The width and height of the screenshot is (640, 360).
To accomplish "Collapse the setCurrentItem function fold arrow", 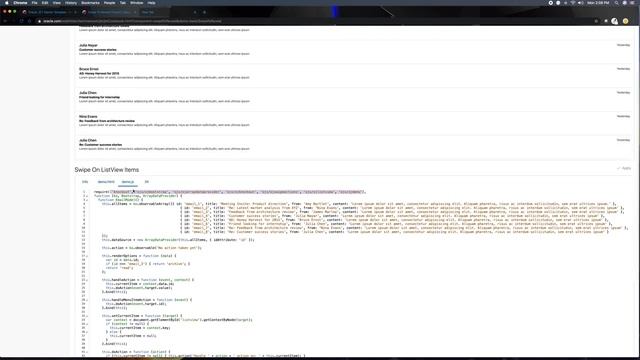I will pyautogui.click(x=87, y=316).
